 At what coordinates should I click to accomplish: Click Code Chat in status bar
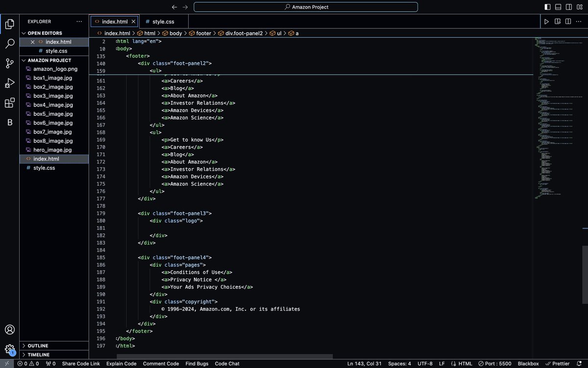click(x=227, y=364)
